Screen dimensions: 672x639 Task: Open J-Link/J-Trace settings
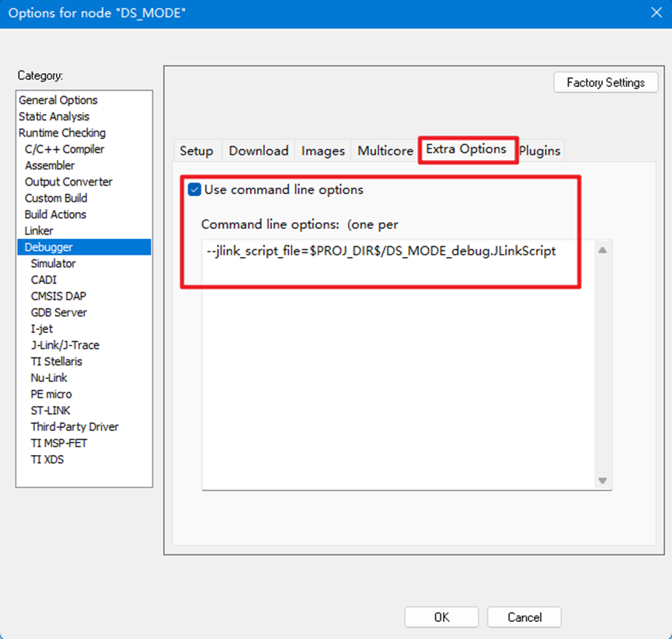(x=65, y=345)
